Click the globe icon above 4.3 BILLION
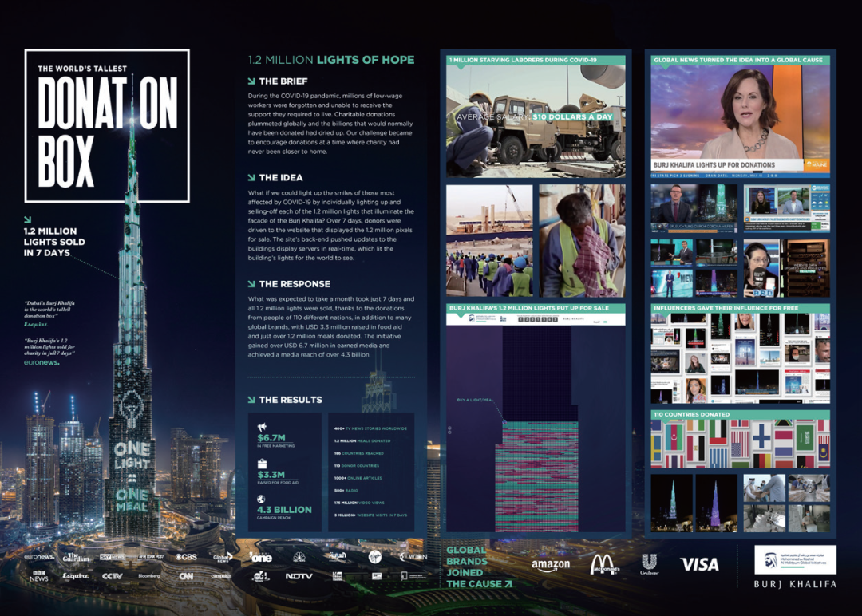The height and width of the screenshot is (616, 862). coord(261,499)
